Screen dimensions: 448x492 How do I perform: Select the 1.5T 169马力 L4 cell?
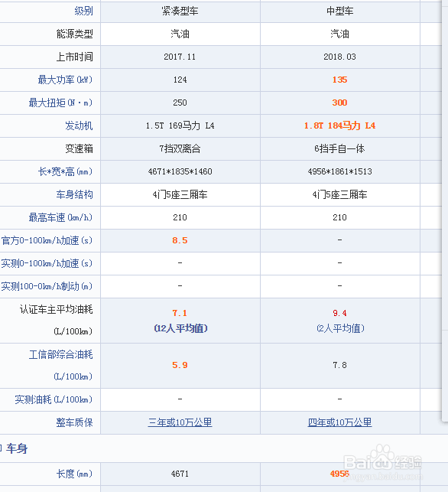(x=180, y=125)
